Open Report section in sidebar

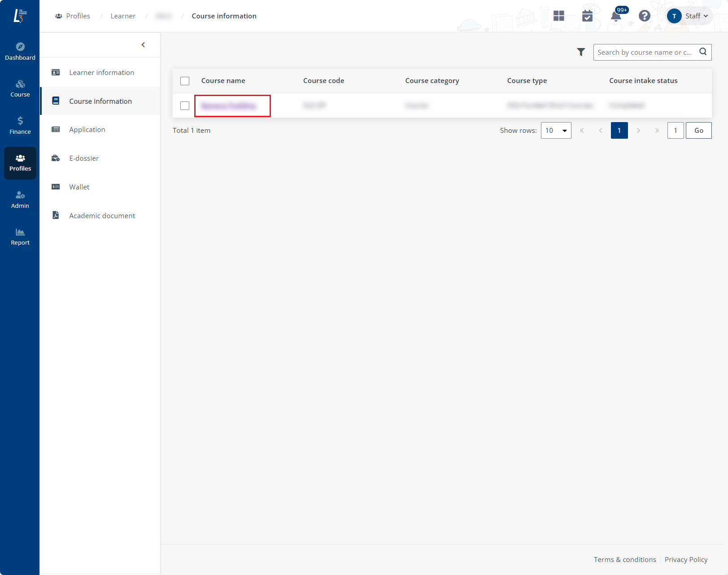20,237
